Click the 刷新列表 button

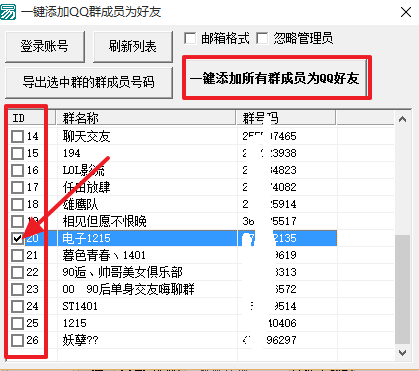point(133,46)
